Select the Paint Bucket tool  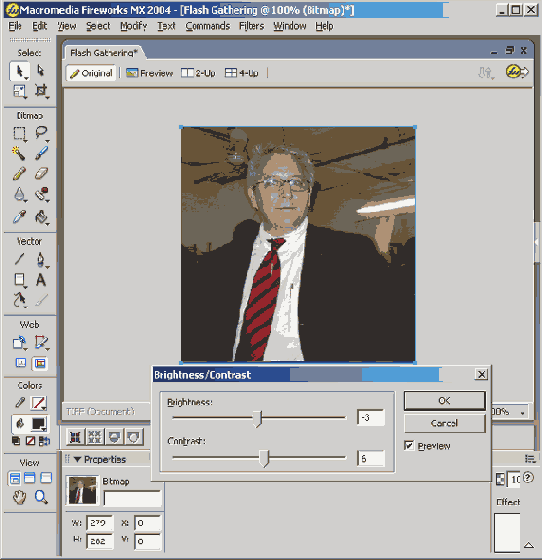pyautogui.click(x=41, y=216)
